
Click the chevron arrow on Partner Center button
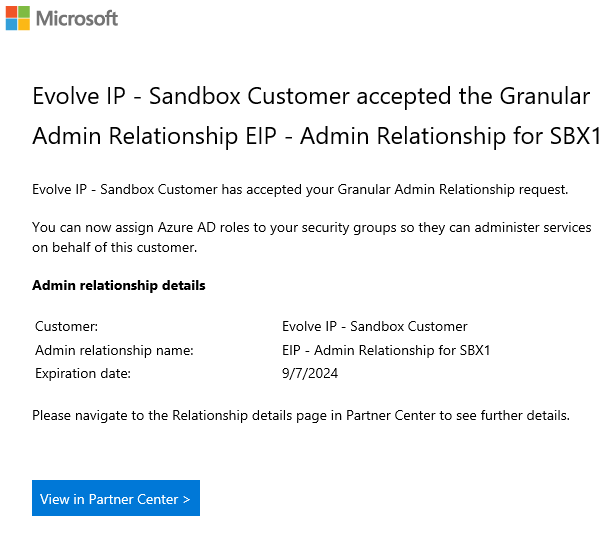[186, 499]
